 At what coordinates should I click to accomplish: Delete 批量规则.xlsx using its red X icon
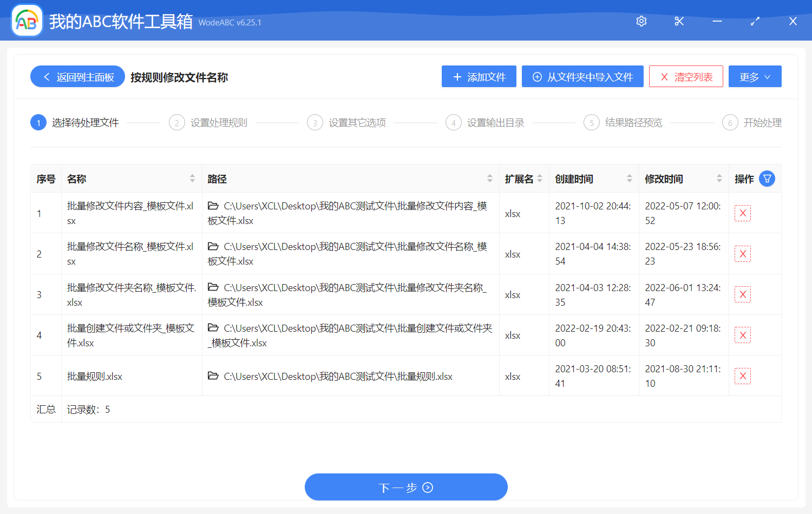[x=743, y=375]
